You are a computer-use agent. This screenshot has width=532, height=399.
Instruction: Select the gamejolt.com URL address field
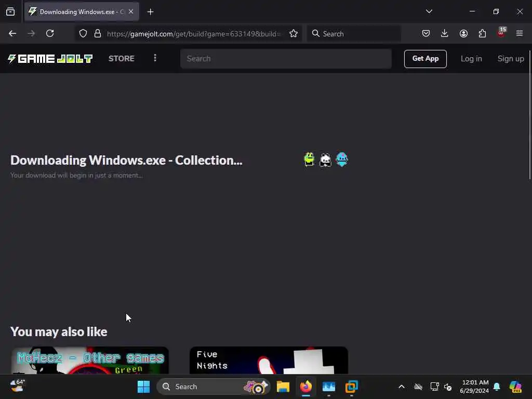coord(193,34)
